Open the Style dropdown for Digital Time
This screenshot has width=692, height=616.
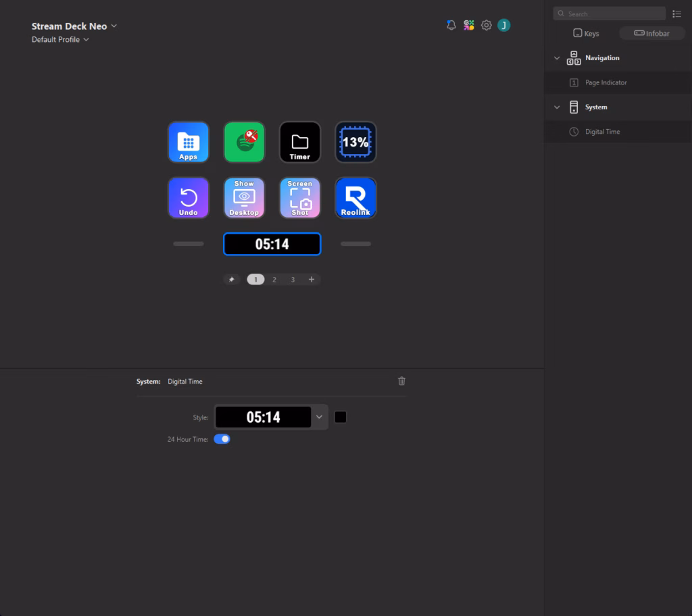[319, 417]
